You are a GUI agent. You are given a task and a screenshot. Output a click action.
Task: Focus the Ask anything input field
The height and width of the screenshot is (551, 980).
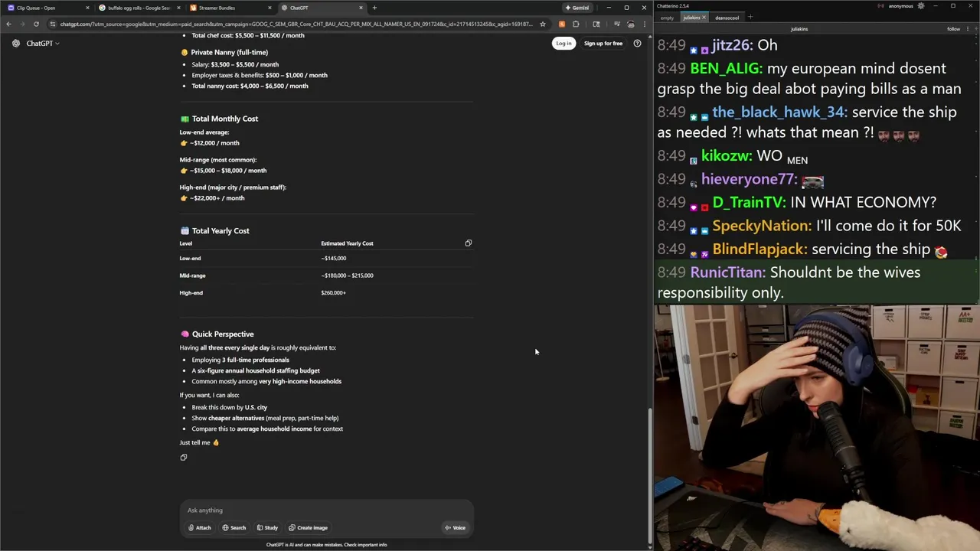[x=327, y=510]
